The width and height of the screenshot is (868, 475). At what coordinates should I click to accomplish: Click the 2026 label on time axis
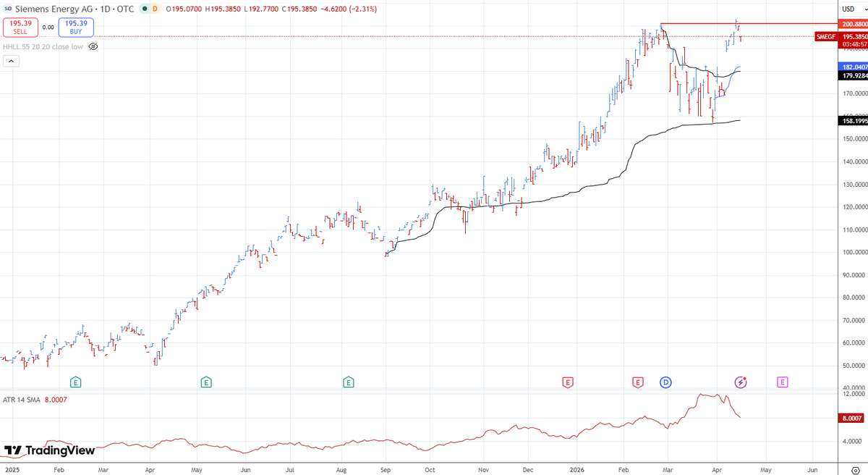coord(579,469)
